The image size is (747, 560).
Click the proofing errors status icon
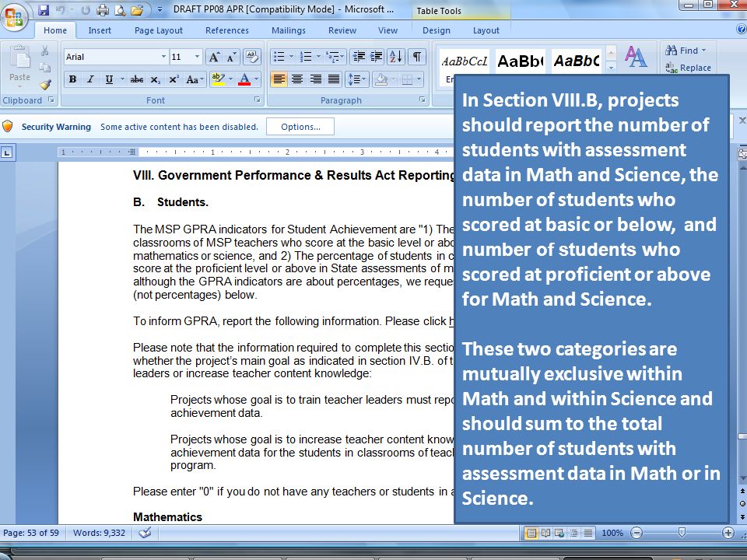pos(146,533)
